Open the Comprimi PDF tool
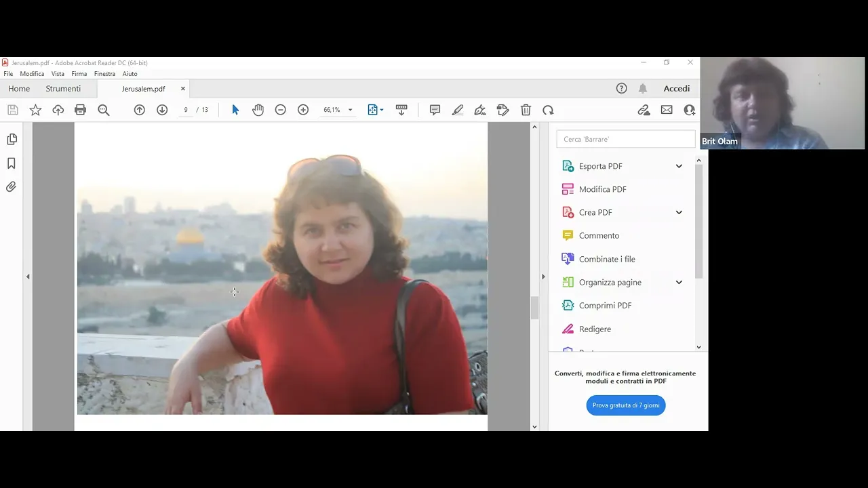 pyautogui.click(x=605, y=306)
